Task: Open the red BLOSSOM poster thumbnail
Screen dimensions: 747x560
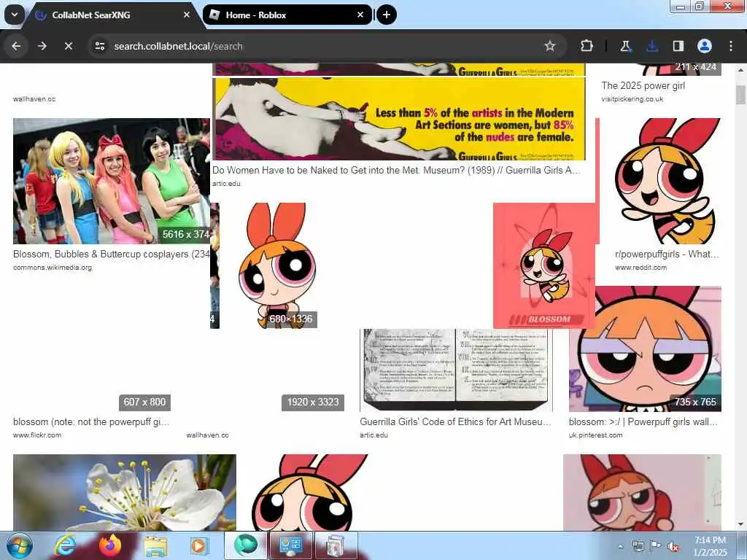Action: (544, 265)
